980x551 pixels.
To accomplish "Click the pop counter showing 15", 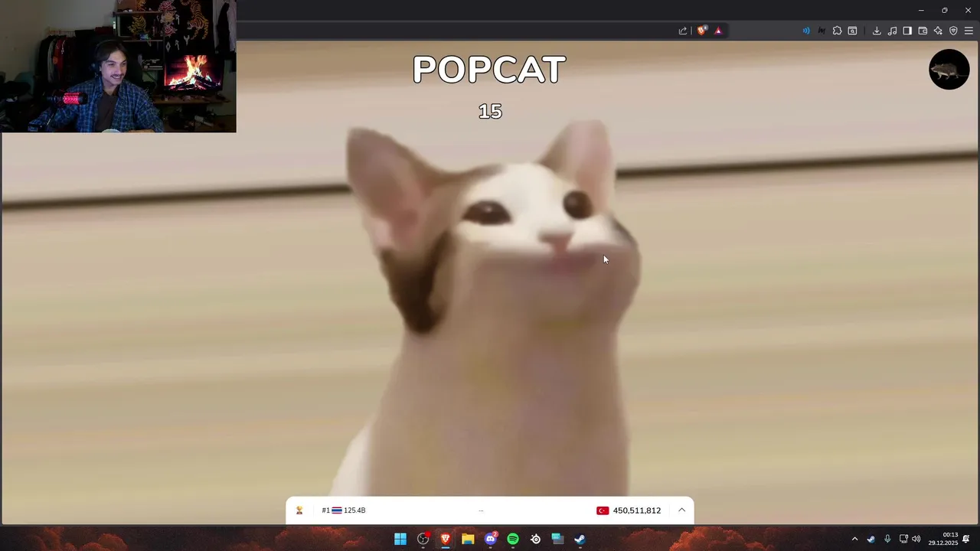I will (x=490, y=112).
